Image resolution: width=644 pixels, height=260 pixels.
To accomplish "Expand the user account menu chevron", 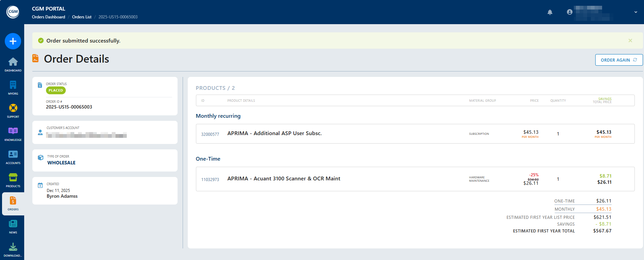I will pyautogui.click(x=636, y=12).
